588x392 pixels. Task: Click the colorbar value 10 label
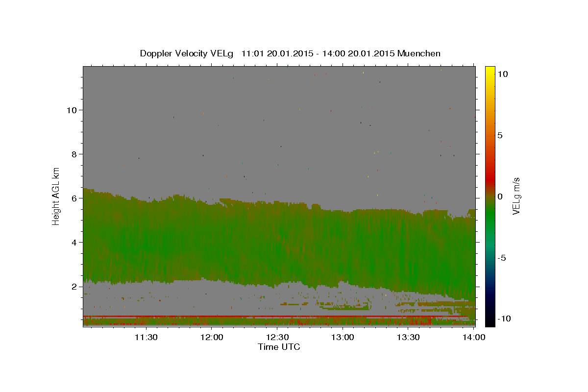pyautogui.click(x=502, y=74)
